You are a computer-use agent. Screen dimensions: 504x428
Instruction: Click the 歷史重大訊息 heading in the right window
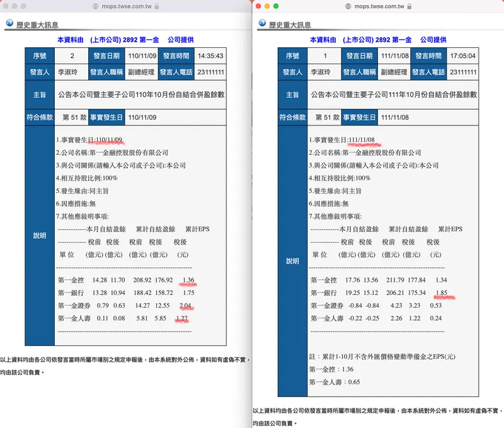pos(290,25)
